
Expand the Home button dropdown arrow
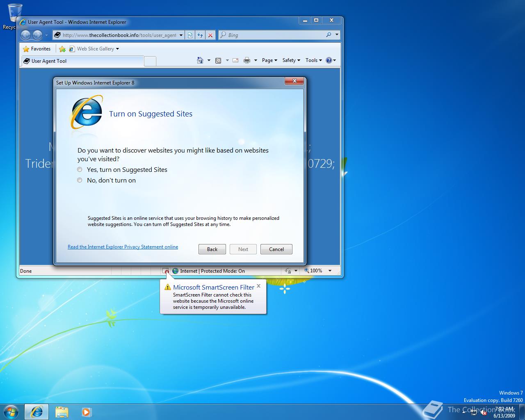coord(209,60)
